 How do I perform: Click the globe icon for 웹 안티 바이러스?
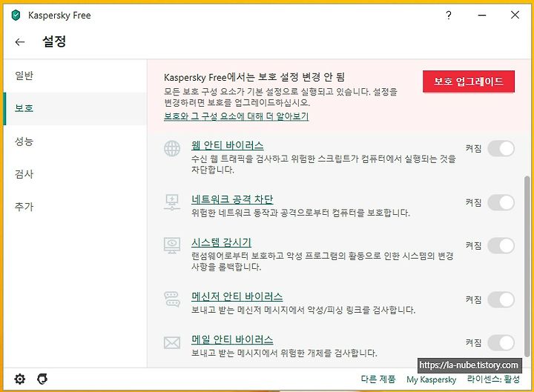click(172, 149)
